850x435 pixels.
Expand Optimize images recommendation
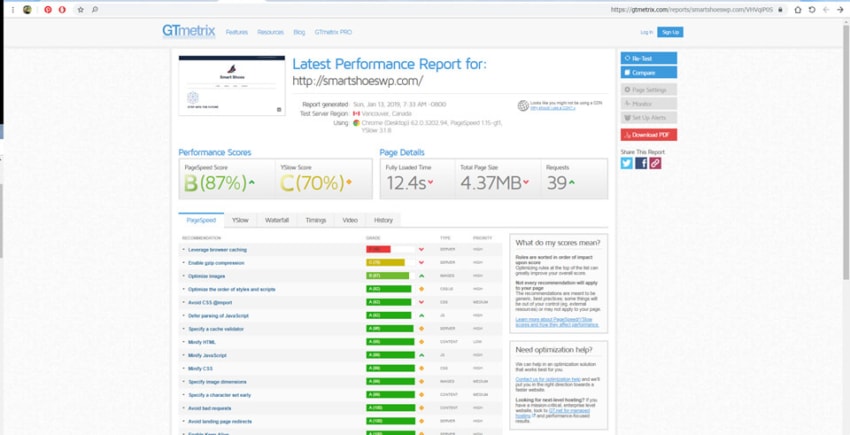click(x=207, y=276)
